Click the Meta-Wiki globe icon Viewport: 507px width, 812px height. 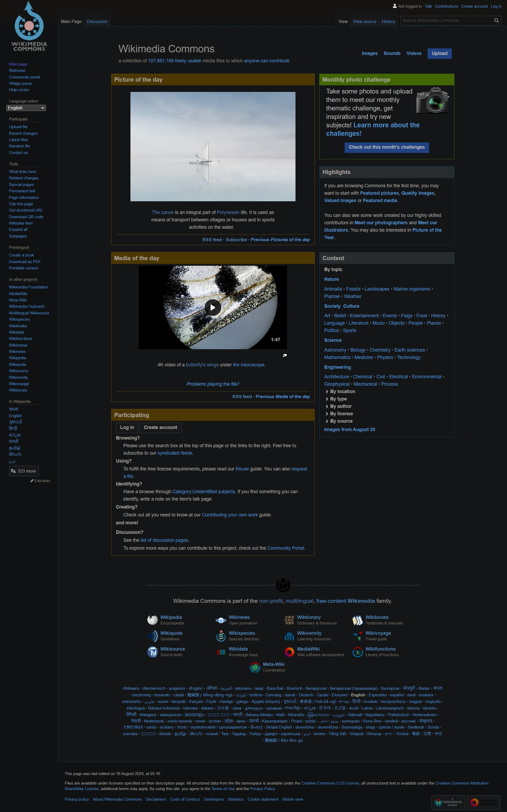(255, 668)
